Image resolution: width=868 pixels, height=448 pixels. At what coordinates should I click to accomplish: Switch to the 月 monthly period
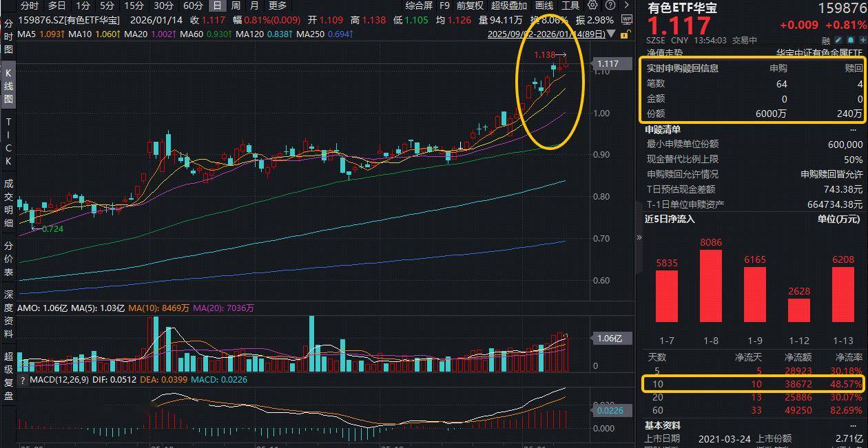[x=254, y=5]
